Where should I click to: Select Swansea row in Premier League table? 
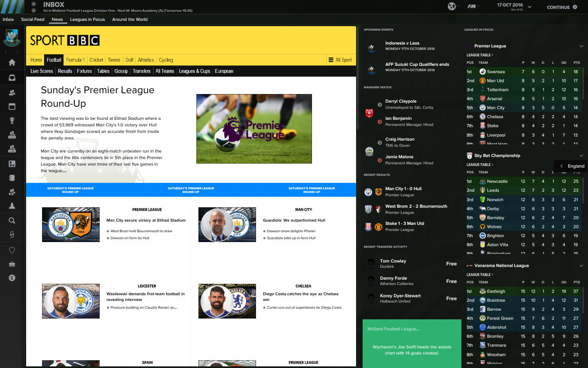point(523,72)
